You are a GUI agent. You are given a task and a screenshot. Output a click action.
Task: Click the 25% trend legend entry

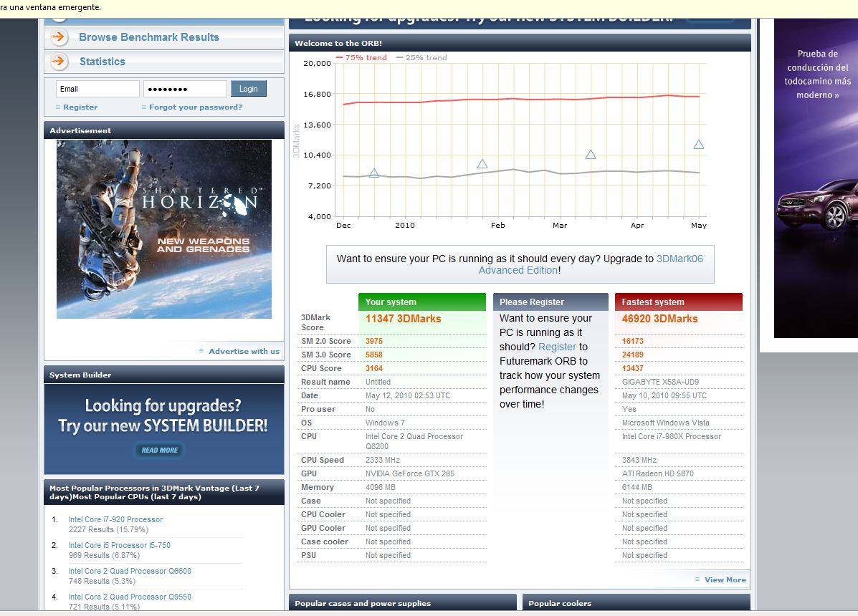(x=421, y=57)
